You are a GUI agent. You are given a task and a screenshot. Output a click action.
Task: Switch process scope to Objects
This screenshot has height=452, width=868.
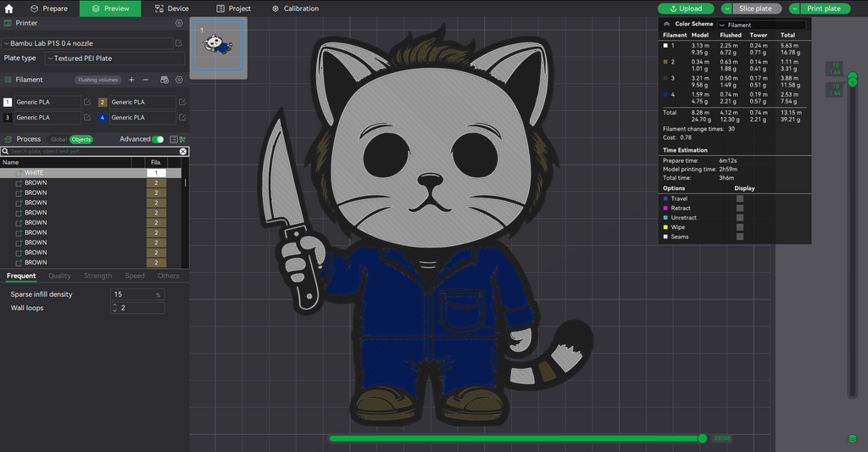(81, 140)
